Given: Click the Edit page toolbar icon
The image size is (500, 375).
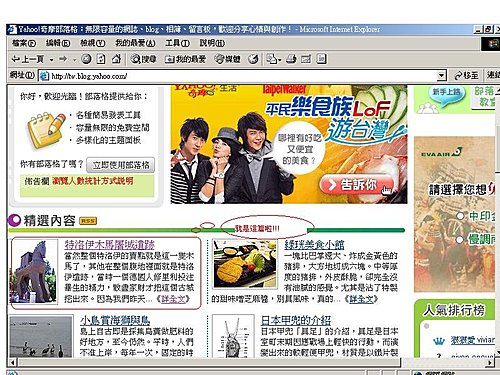Looking at the screenshot, I should (x=306, y=59).
